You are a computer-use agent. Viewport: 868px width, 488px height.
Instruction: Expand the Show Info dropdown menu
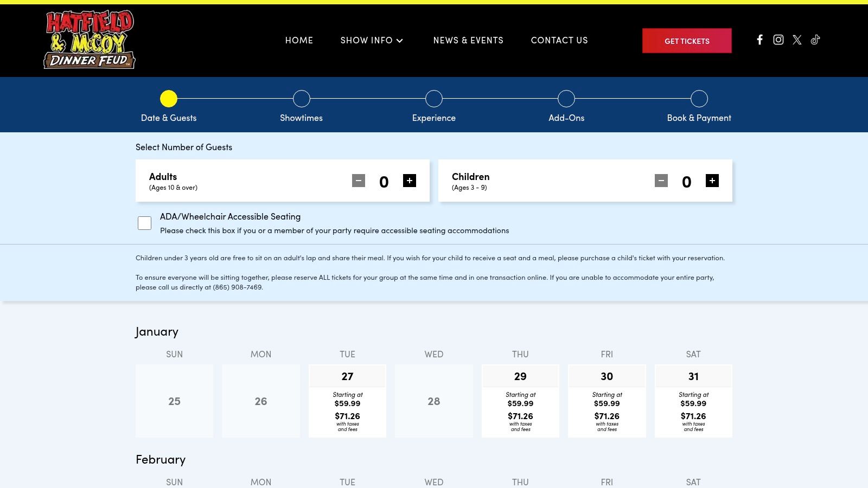372,40
